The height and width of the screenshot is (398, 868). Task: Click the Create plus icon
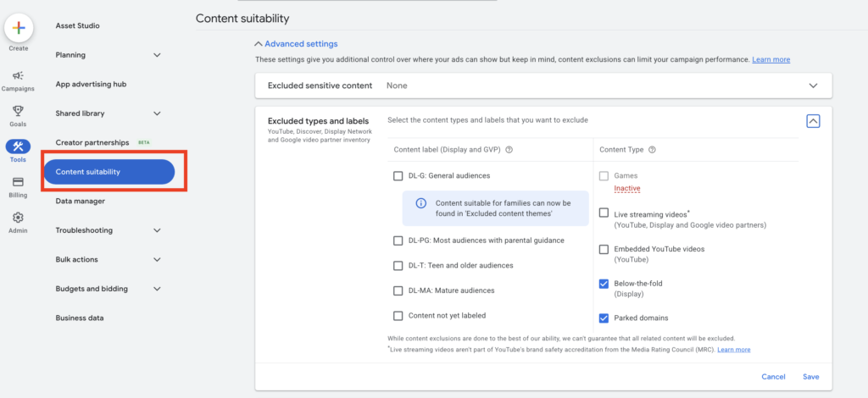(x=19, y=28)
